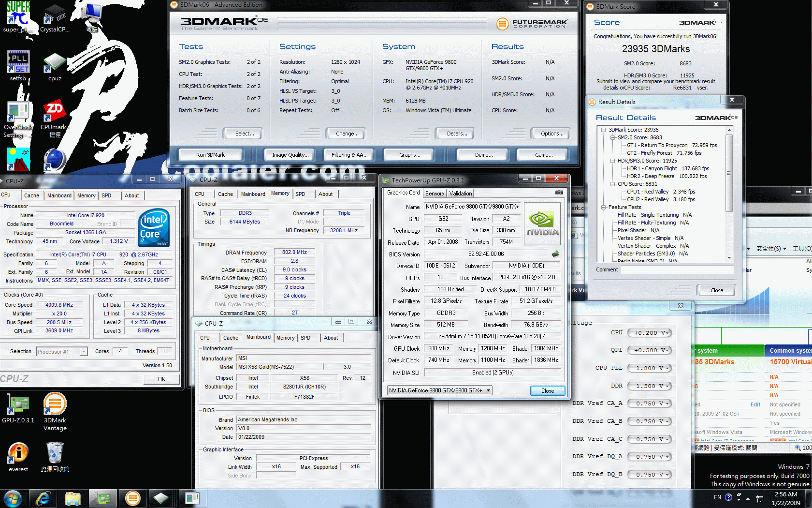The width and height of the screenshot is (812, 508).
Task: Close the Result Details dialog via Close button
Action: click(716, 290)
